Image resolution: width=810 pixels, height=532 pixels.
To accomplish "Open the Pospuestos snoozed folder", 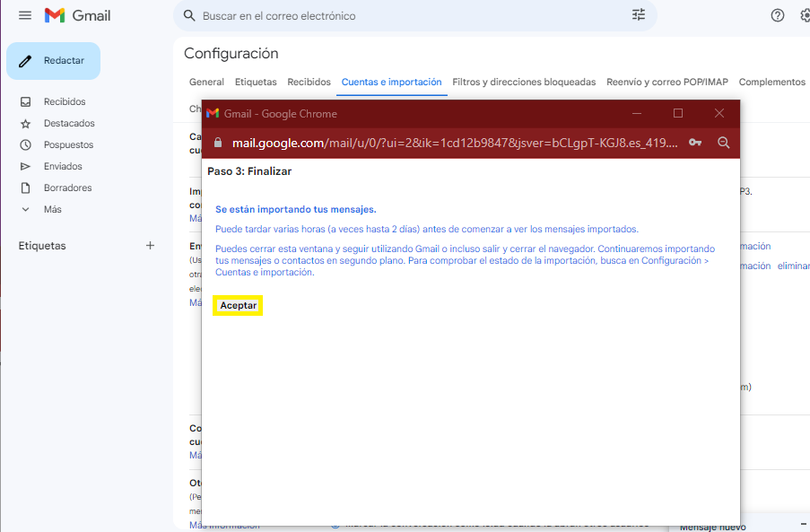I will tap(68, 145).
